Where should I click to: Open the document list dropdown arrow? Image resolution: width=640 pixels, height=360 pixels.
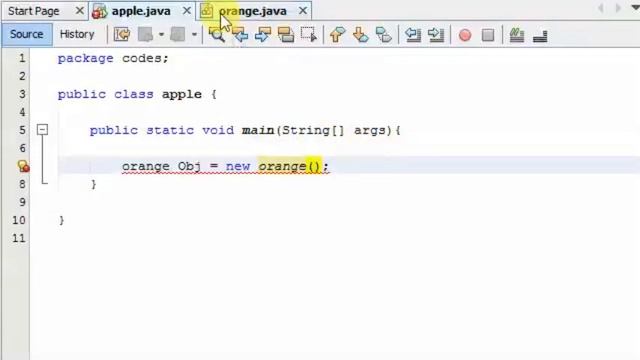tap(635, 8)
